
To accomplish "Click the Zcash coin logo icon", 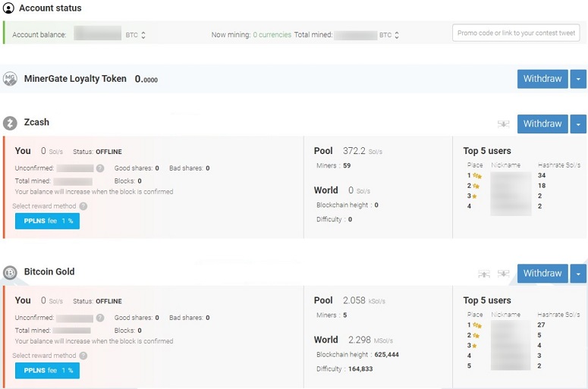I will point(10,123).
